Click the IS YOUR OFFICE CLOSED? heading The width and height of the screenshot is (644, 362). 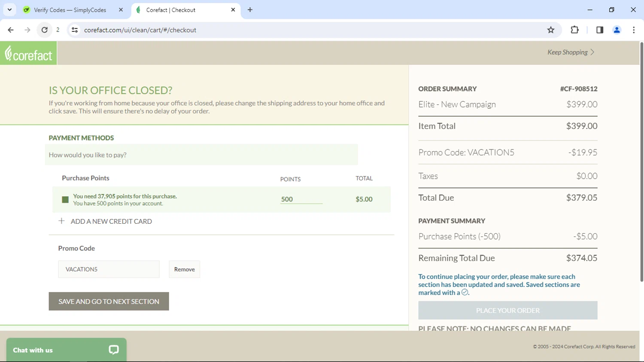[110, 90]
